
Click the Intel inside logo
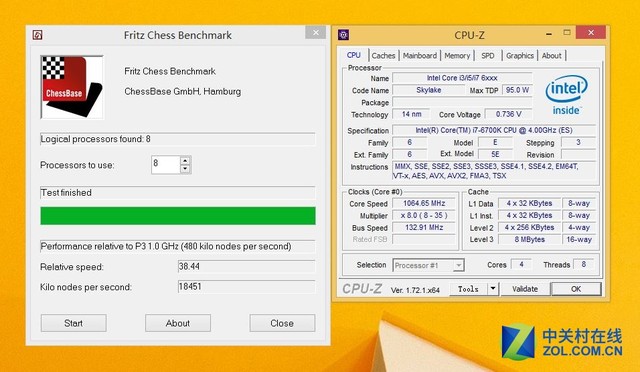[x=566, y=94]
